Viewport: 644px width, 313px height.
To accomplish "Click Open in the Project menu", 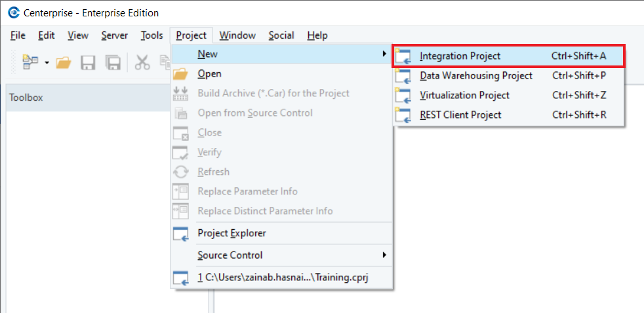I will coord(209,74).
